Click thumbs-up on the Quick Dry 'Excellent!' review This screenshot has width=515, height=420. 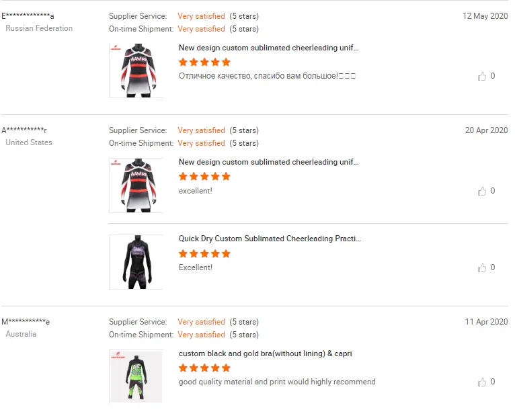[x=482, y=268]
